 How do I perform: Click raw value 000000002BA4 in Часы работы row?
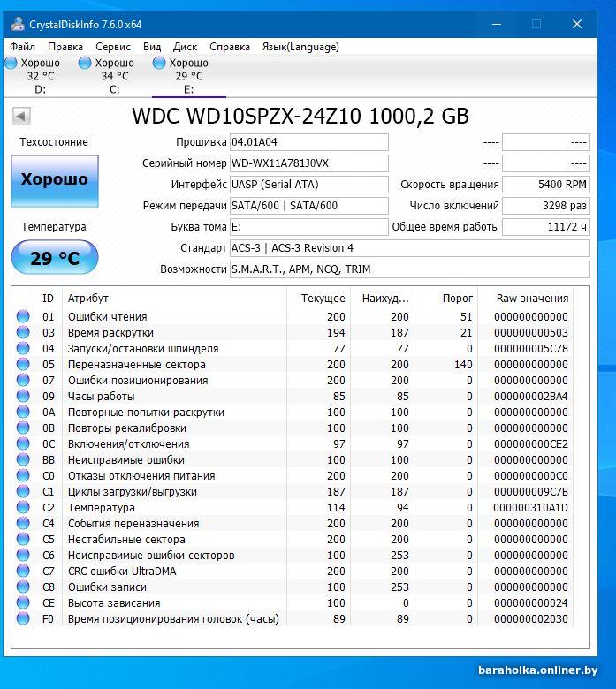click(530, 397)
